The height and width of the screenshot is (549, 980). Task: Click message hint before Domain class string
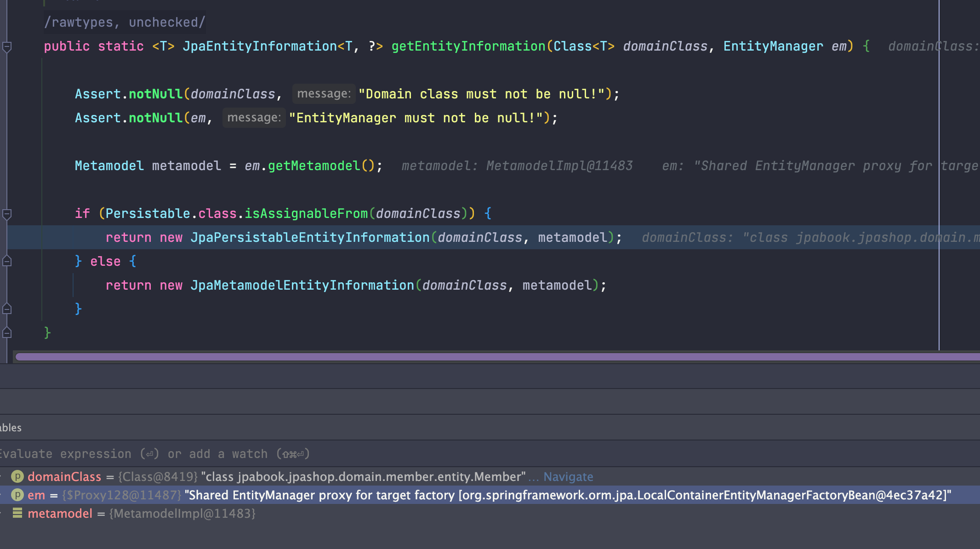324,94
